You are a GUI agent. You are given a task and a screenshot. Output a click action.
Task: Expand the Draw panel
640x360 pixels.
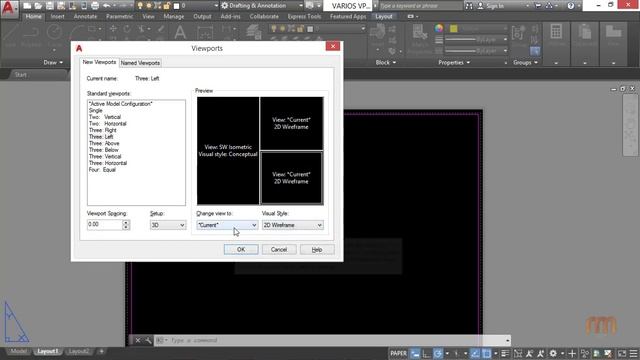point(53,62)
